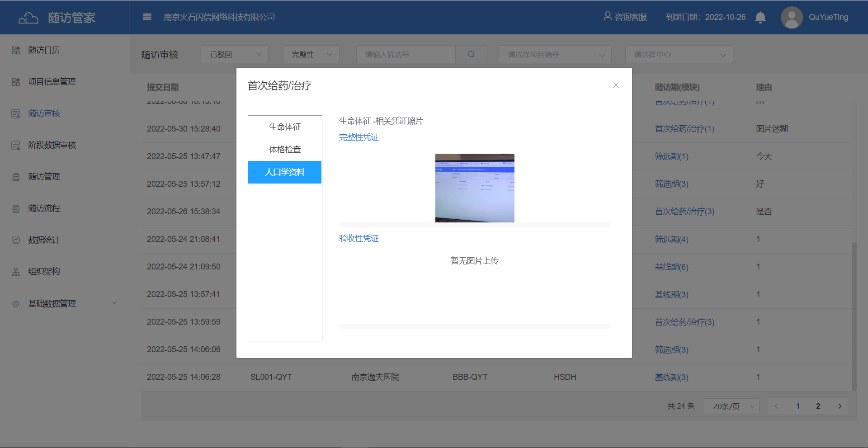Click the QuYueTing user avatar

tap(791, 17)
